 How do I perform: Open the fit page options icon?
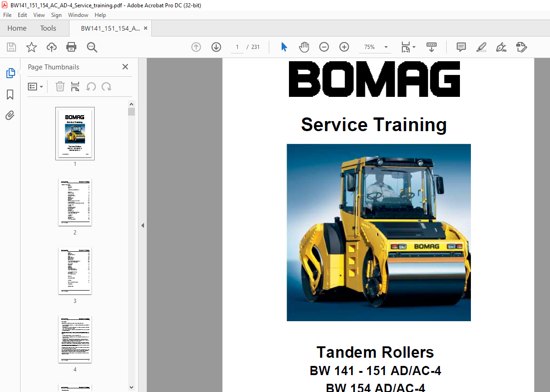[x=408, y=47]
